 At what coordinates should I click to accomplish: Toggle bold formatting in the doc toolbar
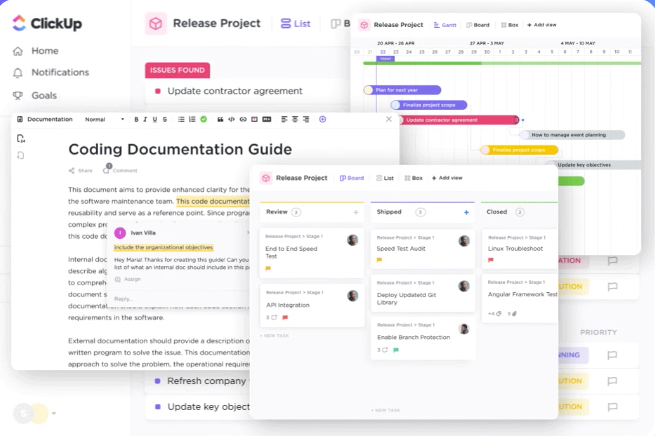point(136,119)
